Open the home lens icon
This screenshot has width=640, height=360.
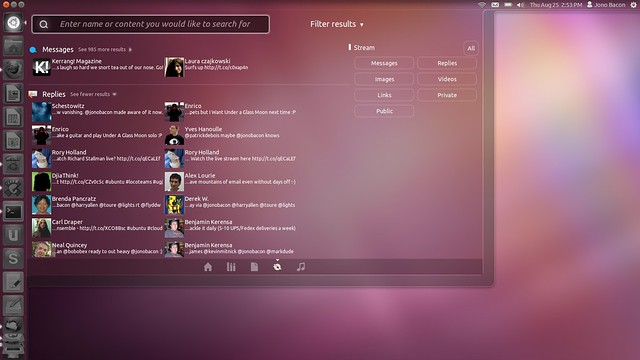coord(208,267)
